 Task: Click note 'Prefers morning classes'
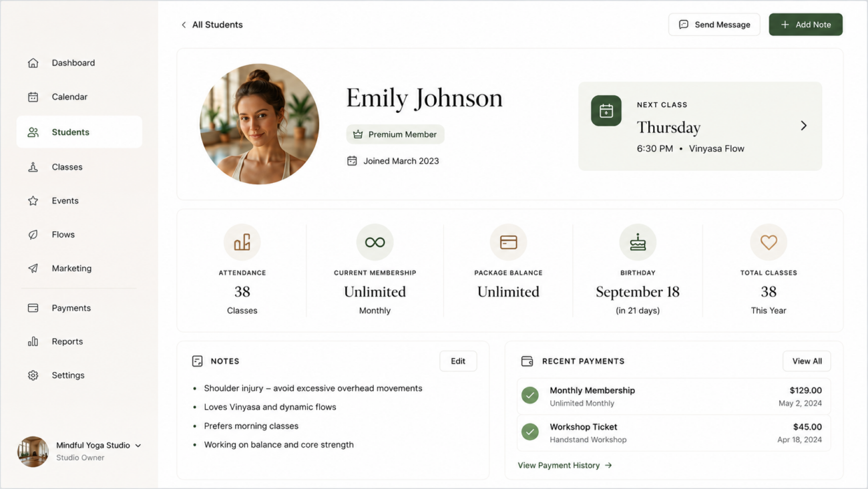[251, 426]
